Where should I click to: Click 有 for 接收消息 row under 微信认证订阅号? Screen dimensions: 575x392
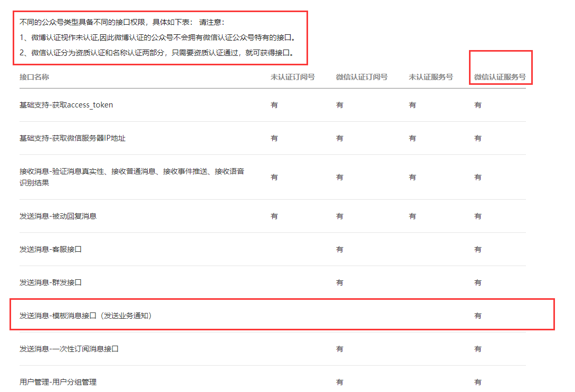coord(340,178)
